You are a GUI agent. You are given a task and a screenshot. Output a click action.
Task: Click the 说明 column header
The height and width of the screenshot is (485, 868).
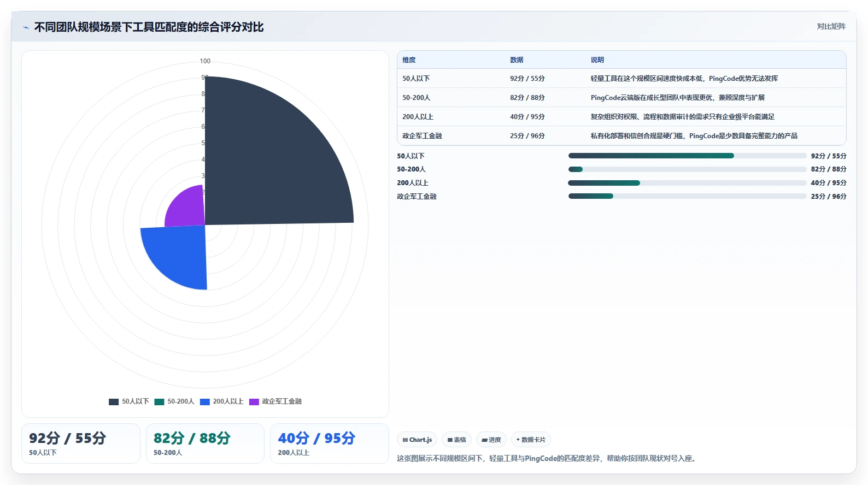[597, 60]
